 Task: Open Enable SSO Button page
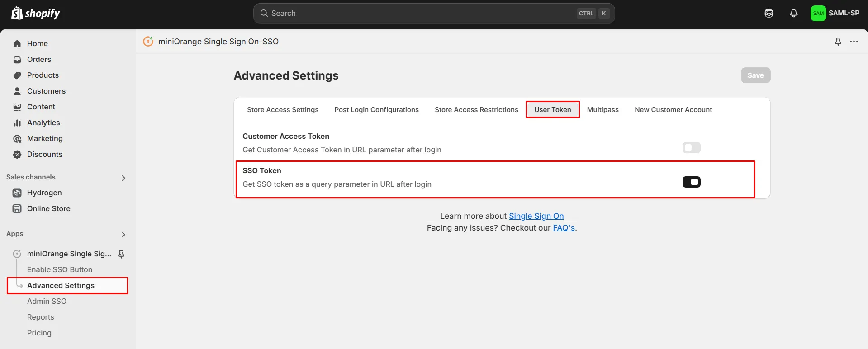[x=60, y=269]
